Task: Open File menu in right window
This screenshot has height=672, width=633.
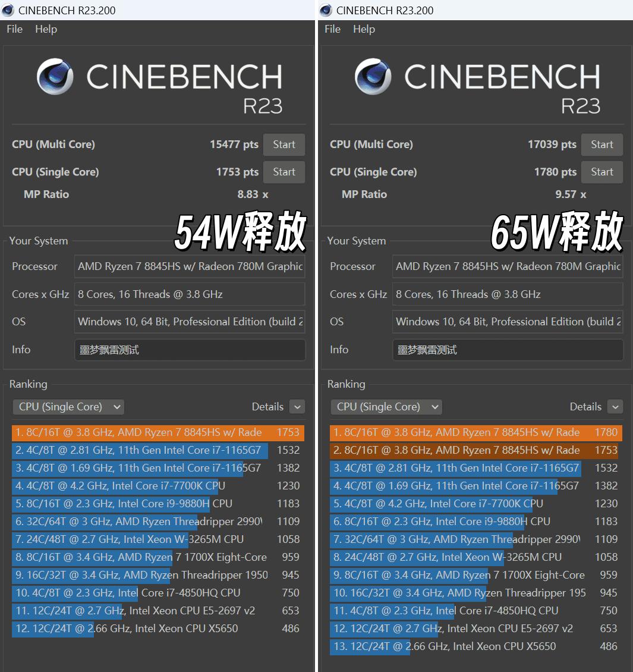Action: (332, 29)
